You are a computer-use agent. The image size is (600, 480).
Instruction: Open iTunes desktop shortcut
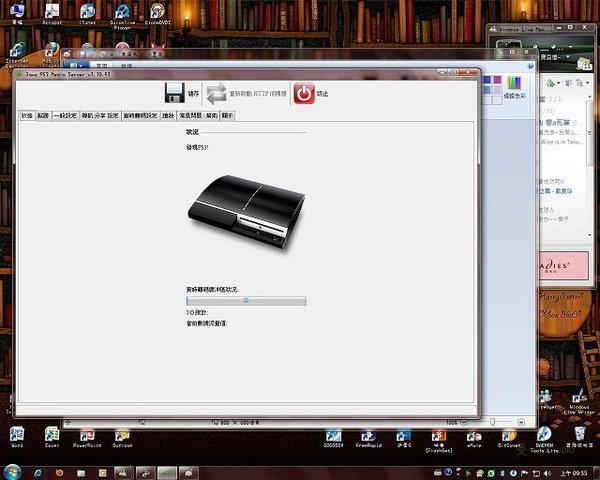88,14
